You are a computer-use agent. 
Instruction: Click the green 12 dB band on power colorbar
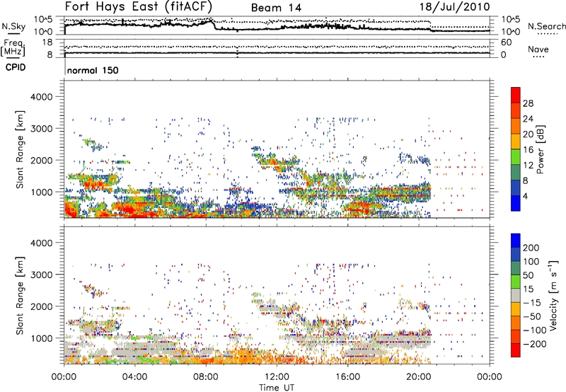tap(516, 157)
